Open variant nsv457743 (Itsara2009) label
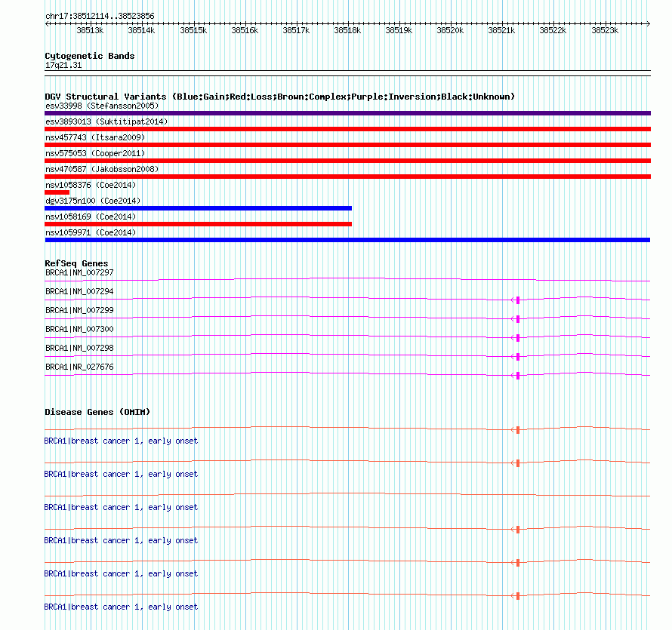This screenshot has height=630, width=672. click(x=95, y=137)
